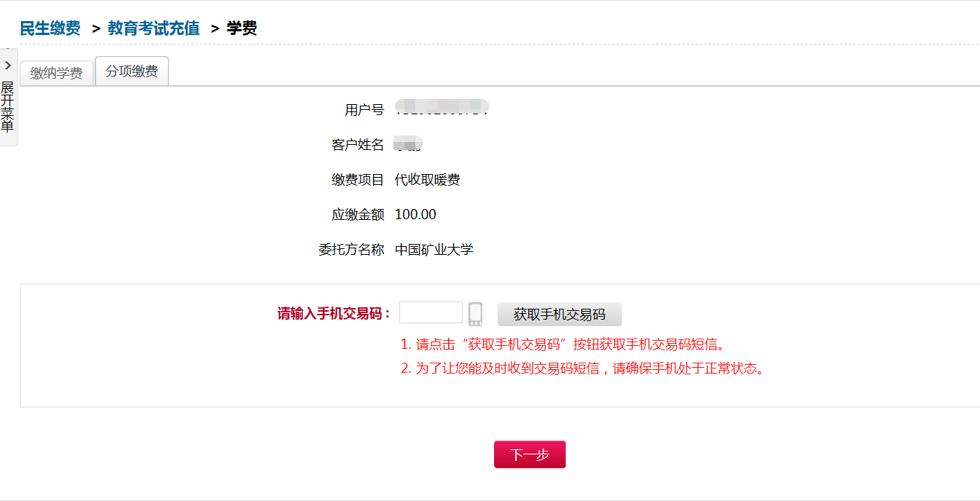The image size is (980, 501).
Task: Click the 请输入手机交易码 label
Action: tap(334, 314)
